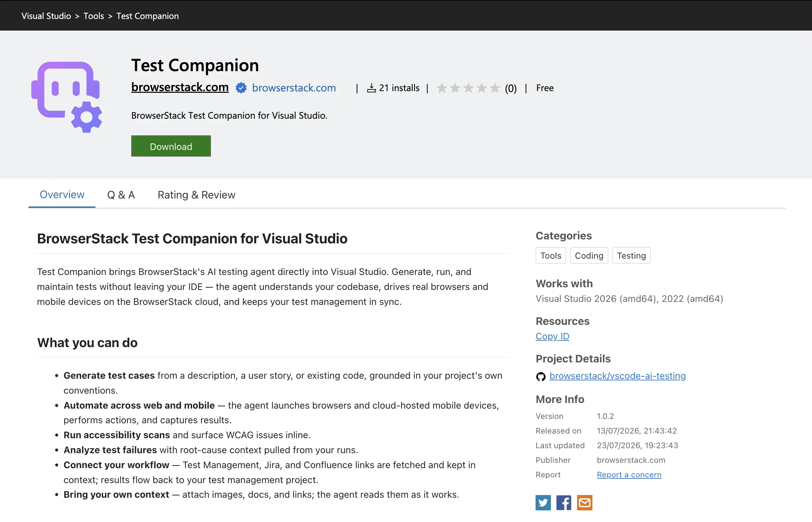Image resolution: width=812 pixels, height=522 pixels.
Task: Click the Analyze test failures bullet
Action: tap(211, 450)
